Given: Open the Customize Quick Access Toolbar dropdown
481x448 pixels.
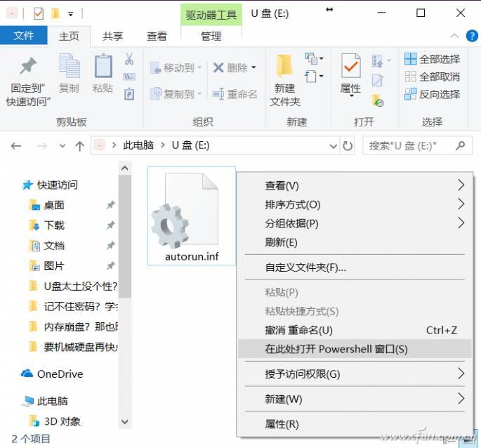Looking at the screenshot, I should tap(70, 14).
